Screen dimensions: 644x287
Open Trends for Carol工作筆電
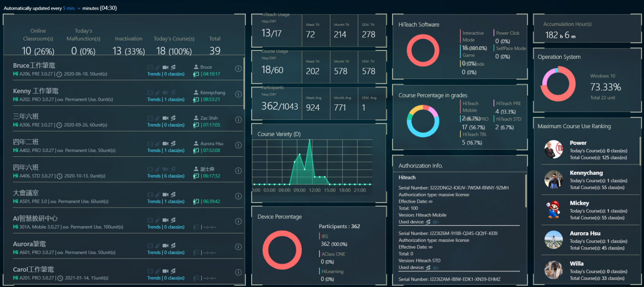point(154,278)
